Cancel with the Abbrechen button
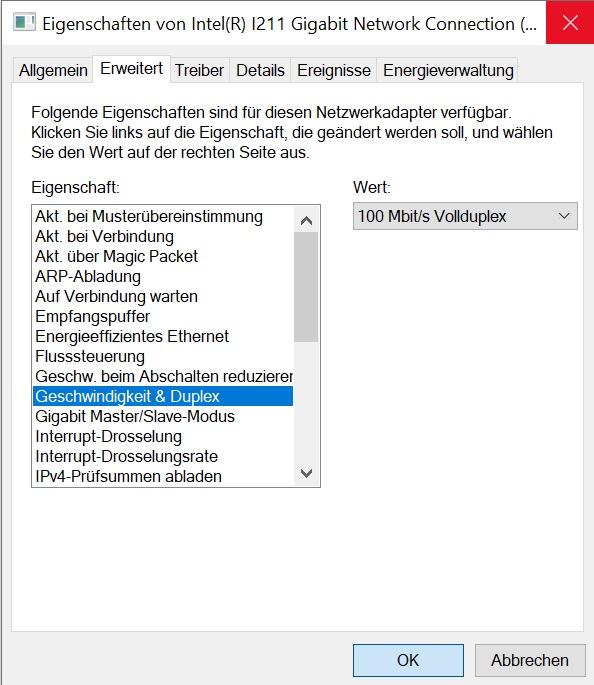 coord(530,660)
